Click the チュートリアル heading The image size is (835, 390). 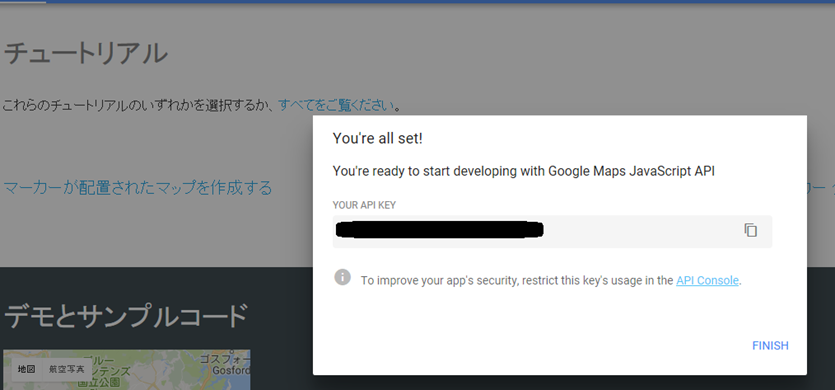click(x=86, y=54)
